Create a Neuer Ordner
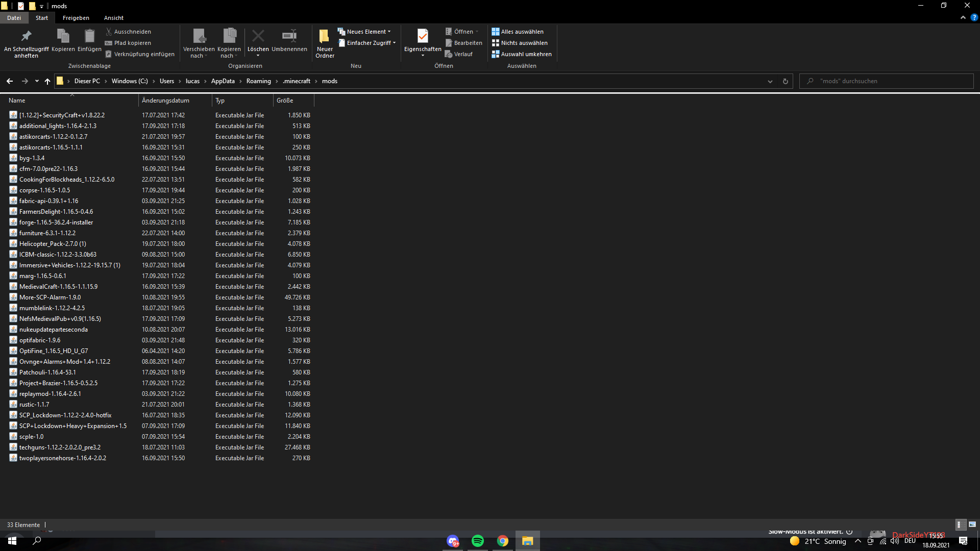Viewport: 980px width, 551px height. tap(325, 43)
